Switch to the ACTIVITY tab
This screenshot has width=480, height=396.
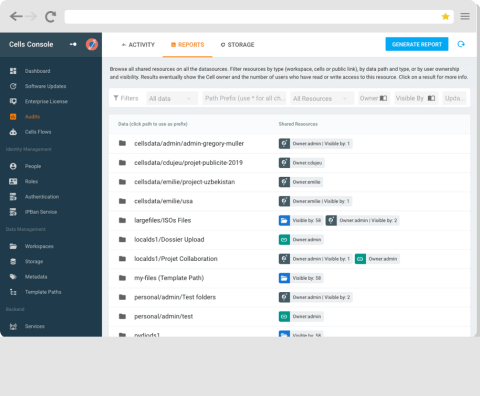point(138,45)
